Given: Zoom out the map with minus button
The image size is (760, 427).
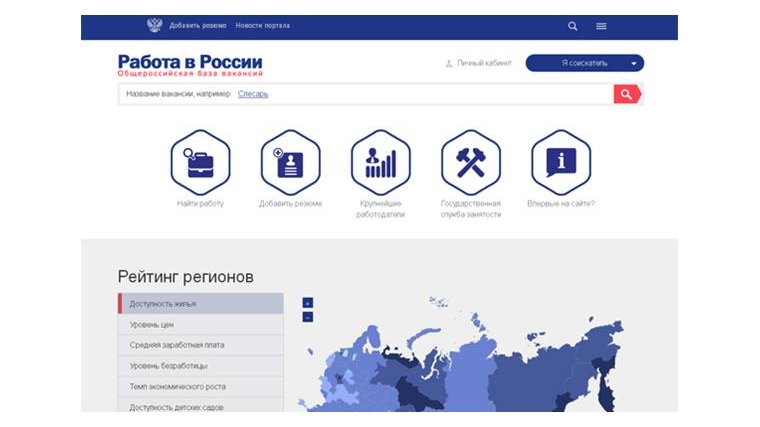Looking at the screenshot, I should pos(308,317).
